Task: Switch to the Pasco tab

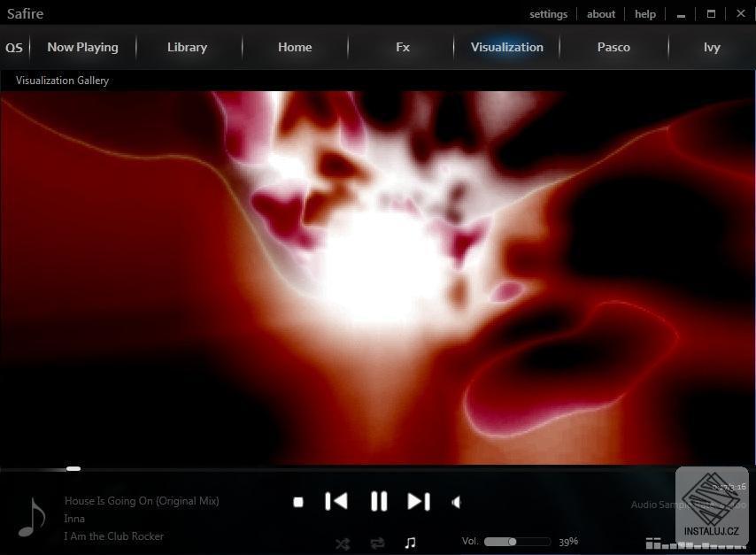Action: pyautogui.click(x=613, y=47)
